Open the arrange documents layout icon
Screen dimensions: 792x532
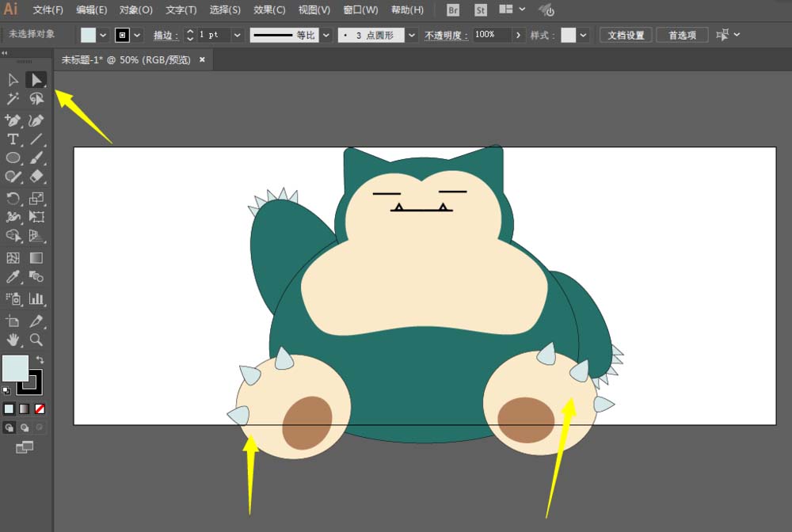(x=505, y=9)
